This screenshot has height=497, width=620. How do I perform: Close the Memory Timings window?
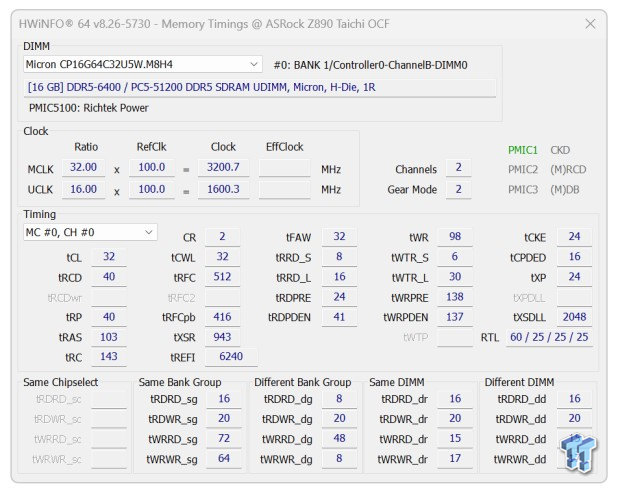pyautogui.click(x=590, y=24)
